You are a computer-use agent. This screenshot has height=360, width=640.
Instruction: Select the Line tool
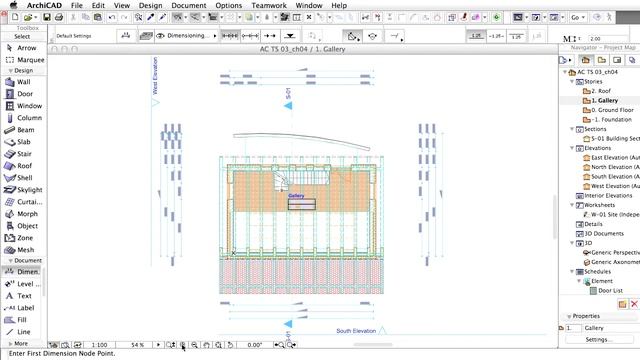[x=23, y=332]
